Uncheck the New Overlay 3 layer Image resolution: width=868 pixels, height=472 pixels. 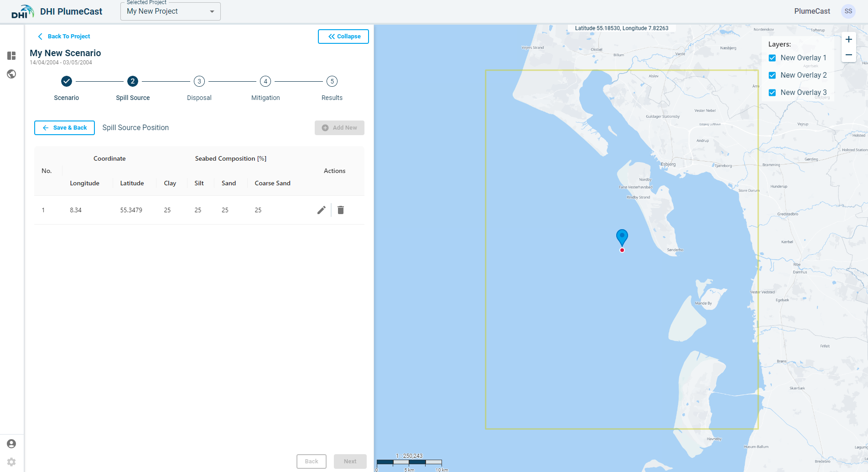pyautogui.click(x=772, y=93)
